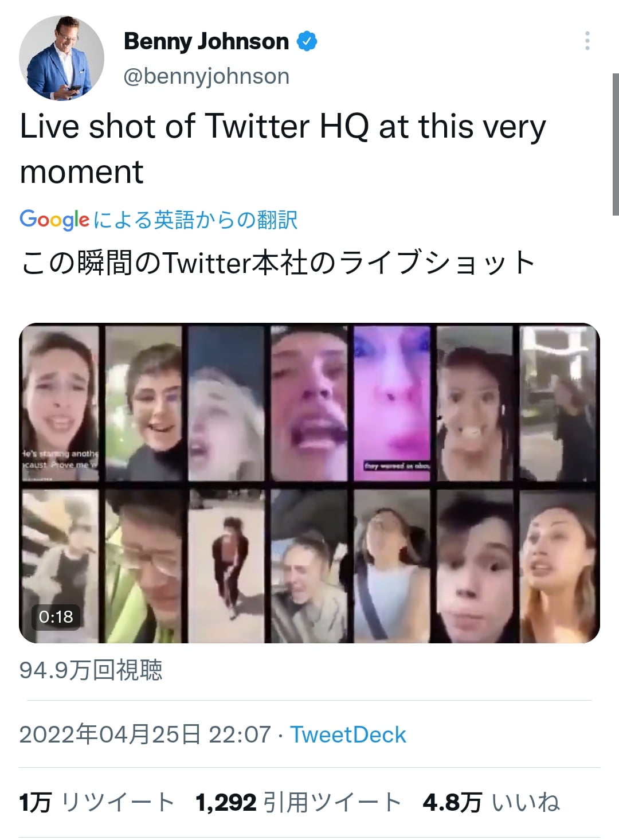619x840 pixels.
Task: View the tweet timestamp 2022年04月25日 22:07
Action: [x=144, y=734]
